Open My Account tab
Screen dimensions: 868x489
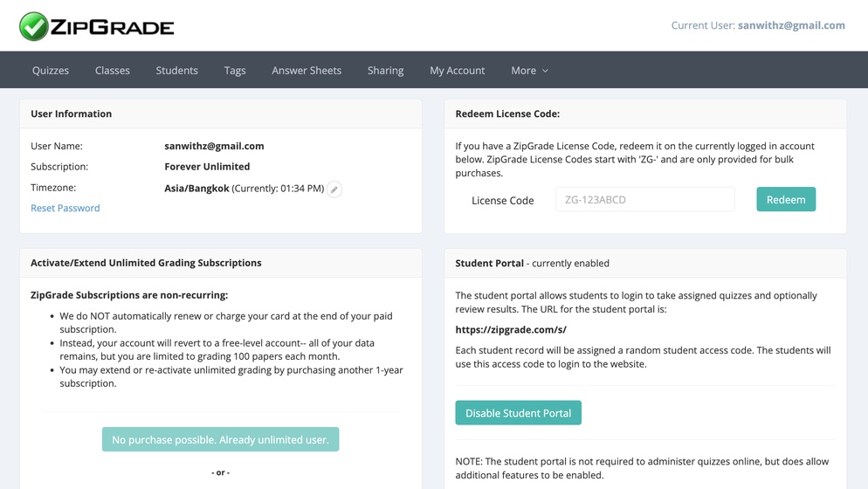pyautogui.click(x=458, y=71)
